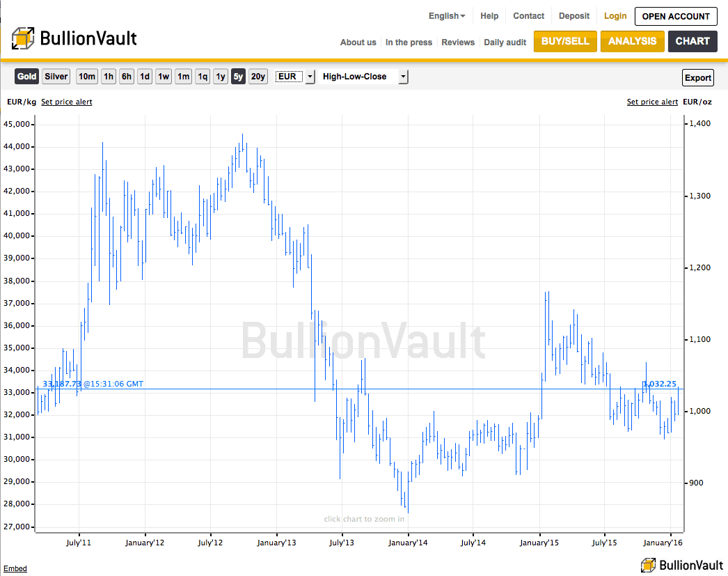Click the January'14 axis label
The image size is (728, 576).
point(408,543)
